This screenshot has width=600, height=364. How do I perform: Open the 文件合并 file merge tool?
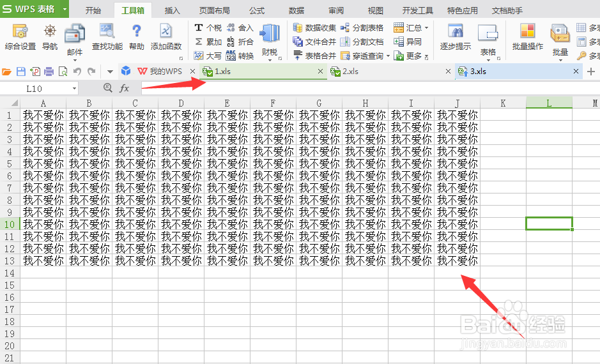pos(314,42)
